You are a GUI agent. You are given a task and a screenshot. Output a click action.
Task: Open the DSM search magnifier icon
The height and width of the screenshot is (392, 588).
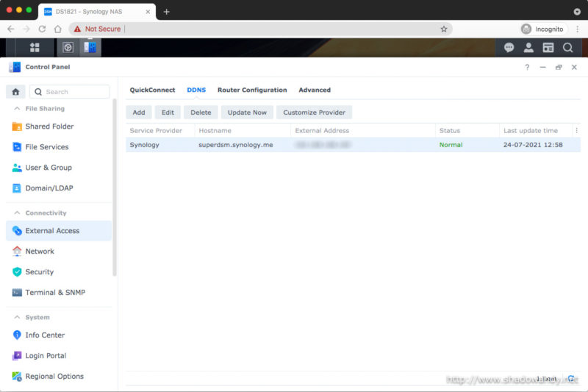(567, 48)
